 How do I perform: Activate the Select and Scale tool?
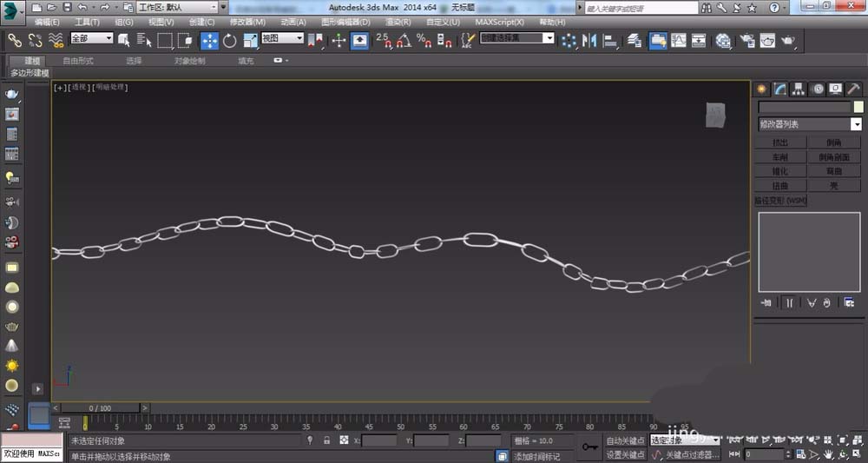click(250, 41)
